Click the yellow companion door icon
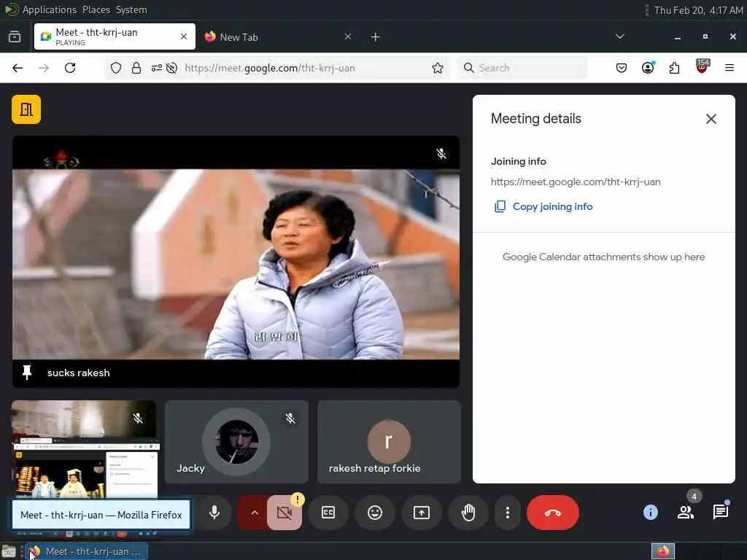747x560 pixels. tap(26, 109)
